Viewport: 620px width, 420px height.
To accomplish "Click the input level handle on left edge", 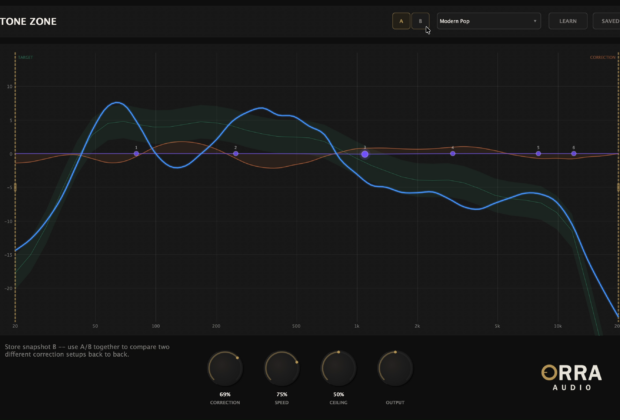I will [14, 187].
